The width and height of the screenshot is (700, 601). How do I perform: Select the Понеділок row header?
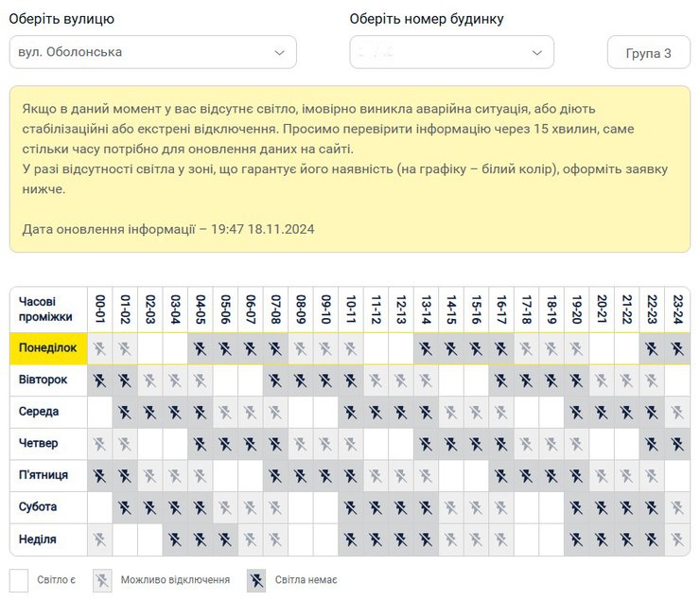(48, 348)
